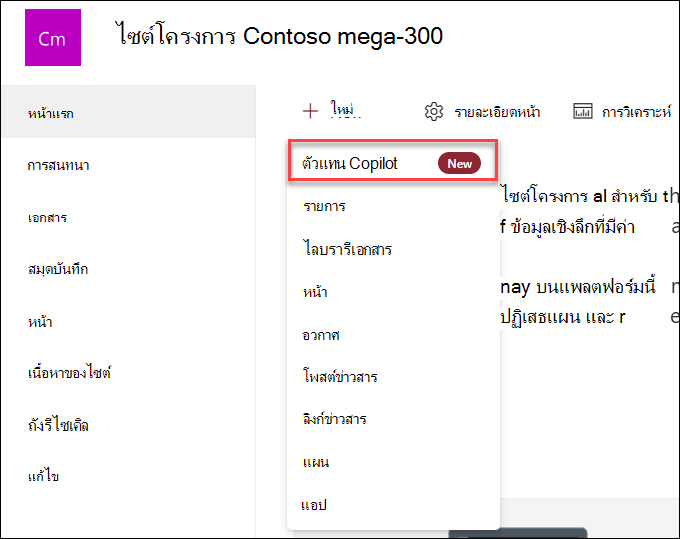This screenshot has width=680, height=539.
Task: Choose รายการ in the new menu
Action: (x=393, y=206)
